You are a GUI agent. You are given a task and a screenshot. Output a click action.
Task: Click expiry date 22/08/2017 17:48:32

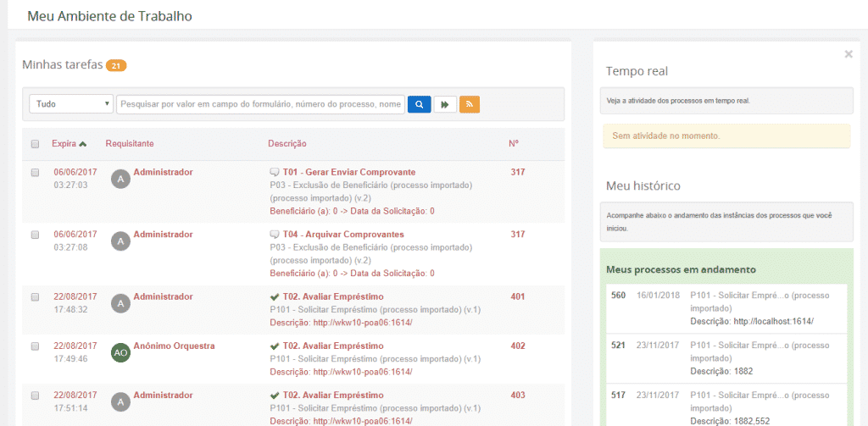tap(75, 302)
